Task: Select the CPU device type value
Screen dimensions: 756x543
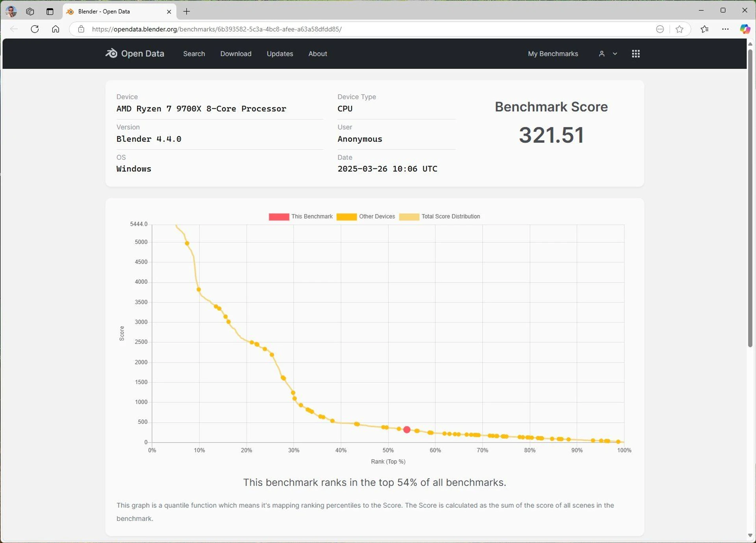Action: point(345,109)
